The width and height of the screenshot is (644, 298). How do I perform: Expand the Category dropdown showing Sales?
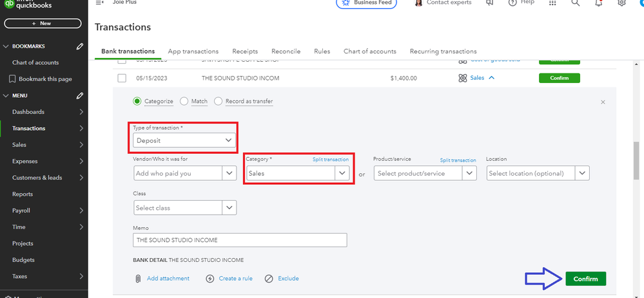click(342, 173)
